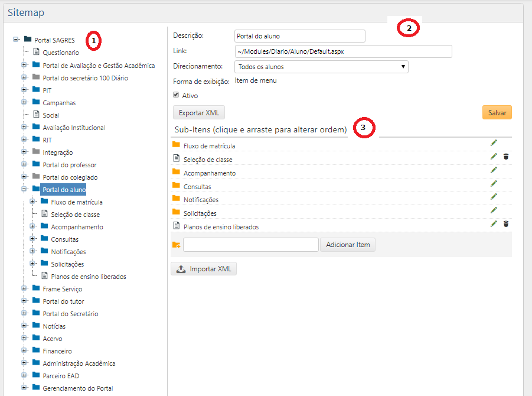Screen dimensions: 532x396
Task: Click the Exportar XML button
Action: pos(198,112)
